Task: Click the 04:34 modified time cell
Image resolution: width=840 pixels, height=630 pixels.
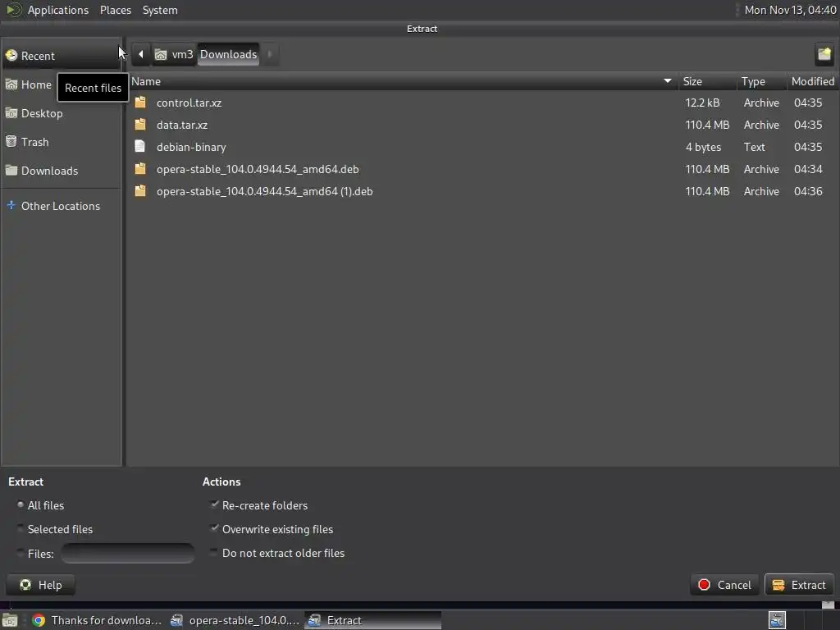Action: pos(808,169)
